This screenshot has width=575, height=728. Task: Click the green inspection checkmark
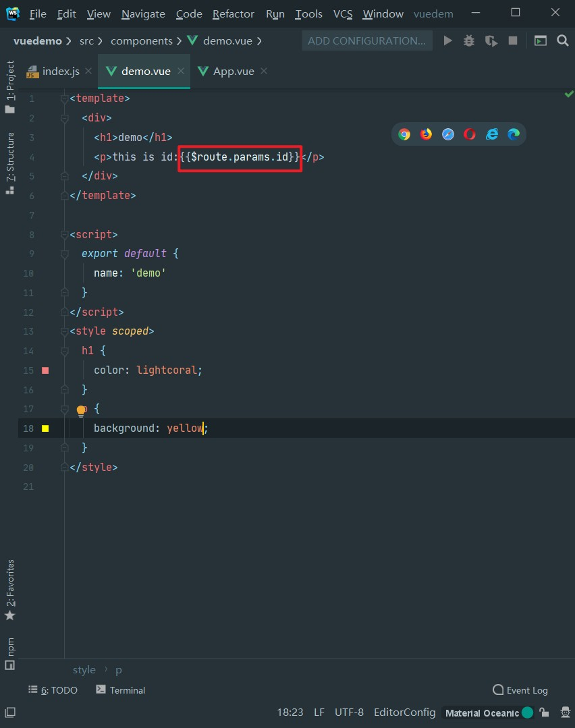click(569, 94)
